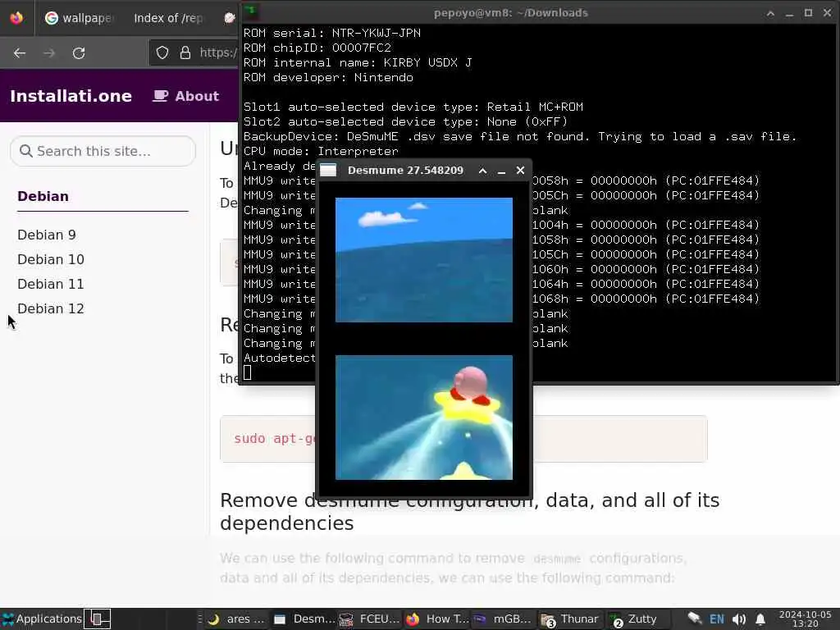
Task: Open the About page link
Action: pyautogui.click(x=186, y=96)
